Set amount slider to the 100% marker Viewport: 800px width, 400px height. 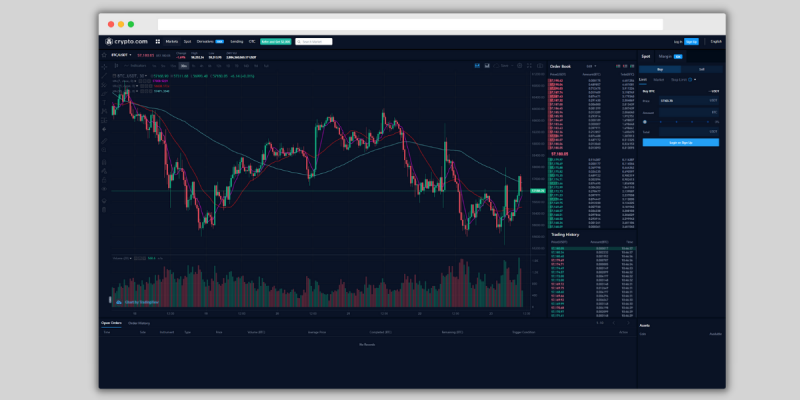[x=708, y=122]
